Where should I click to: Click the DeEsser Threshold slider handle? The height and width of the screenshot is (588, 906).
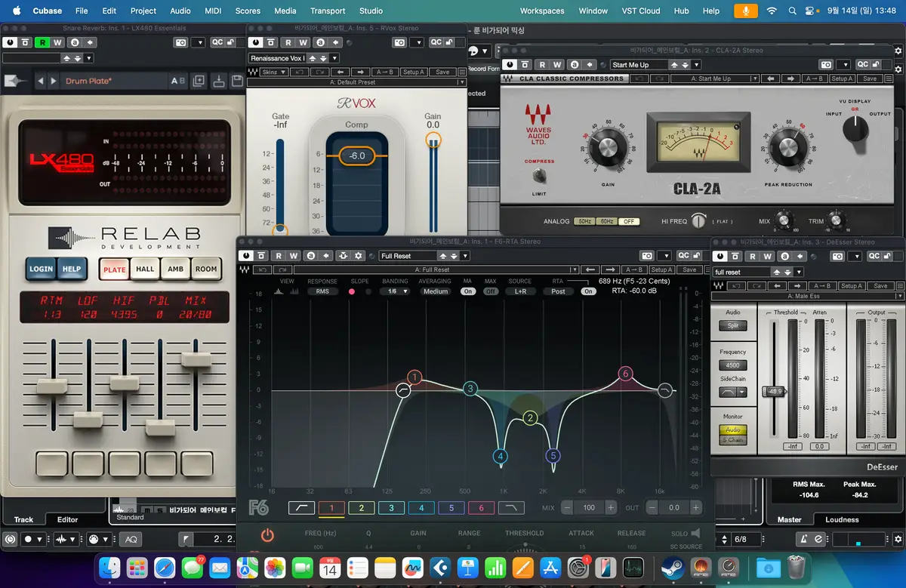774,392
